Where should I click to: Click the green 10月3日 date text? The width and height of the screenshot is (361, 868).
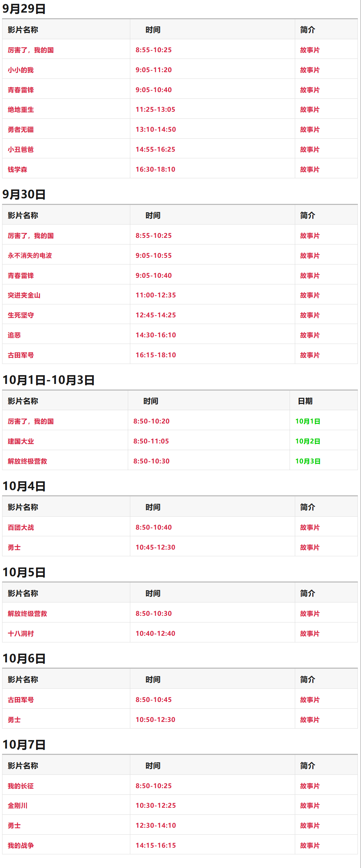(x=308, y=461)
